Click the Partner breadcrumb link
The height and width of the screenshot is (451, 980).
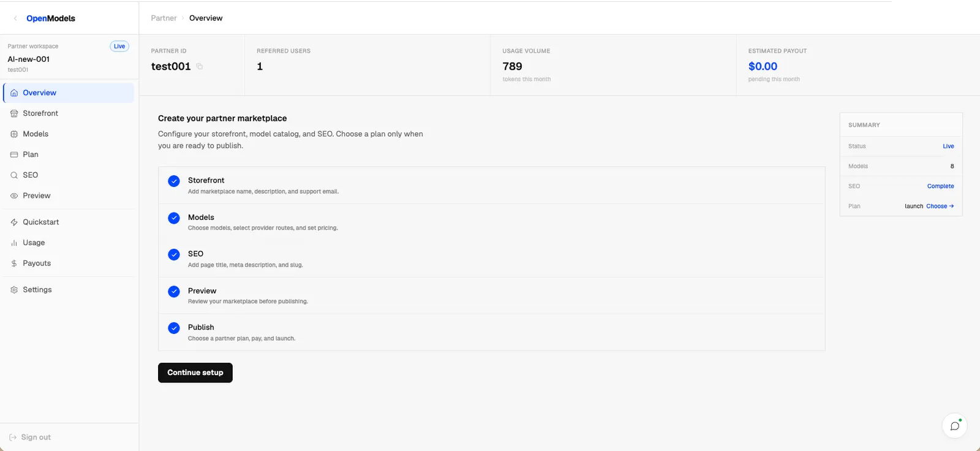tap(164, 18)
